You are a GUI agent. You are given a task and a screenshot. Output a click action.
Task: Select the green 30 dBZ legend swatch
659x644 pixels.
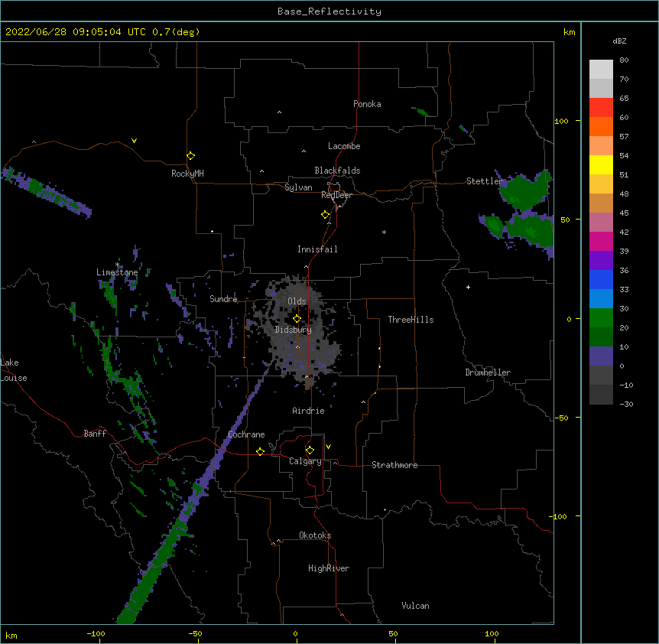(x=601, y=318)
